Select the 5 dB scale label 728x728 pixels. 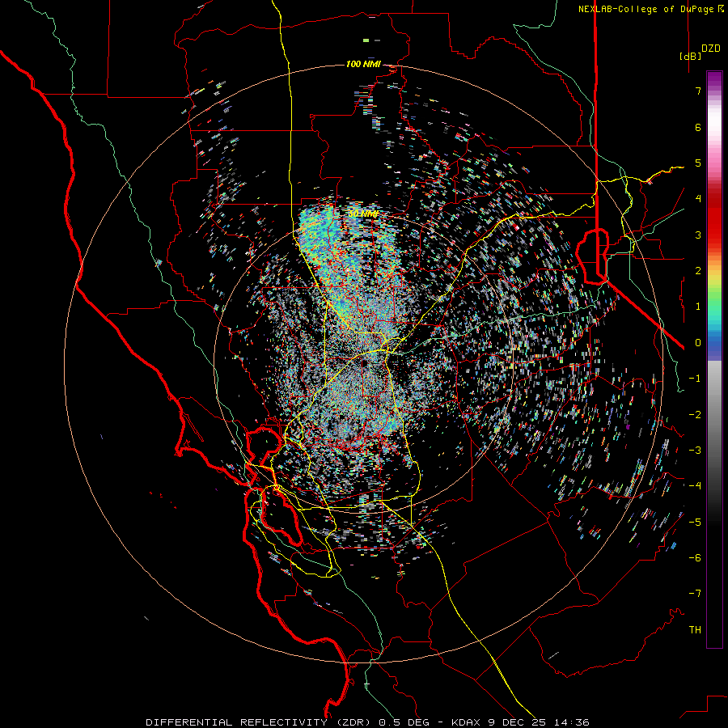pos(698,163)
